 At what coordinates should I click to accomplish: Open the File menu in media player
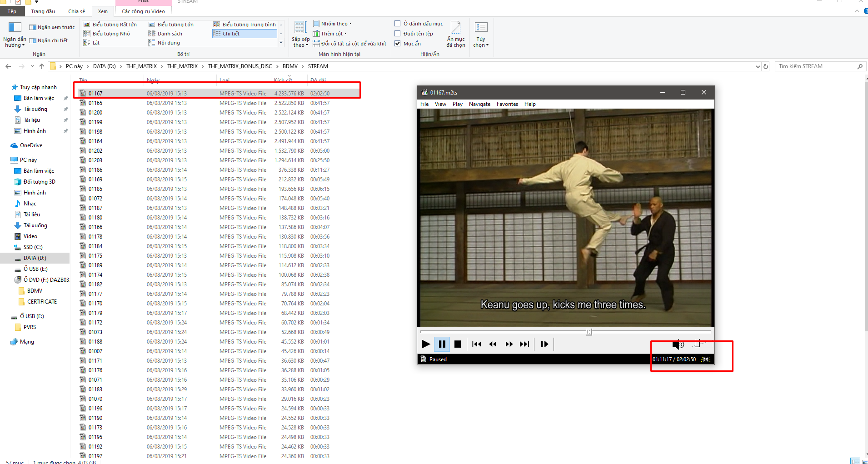424,104
